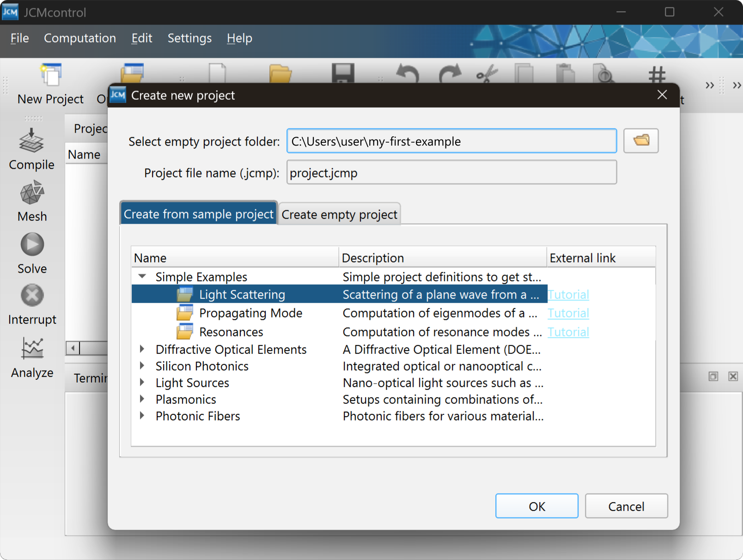Click the Redo arrow in the toolbar
The image size is (743, 560).
(x=450, y=73)
